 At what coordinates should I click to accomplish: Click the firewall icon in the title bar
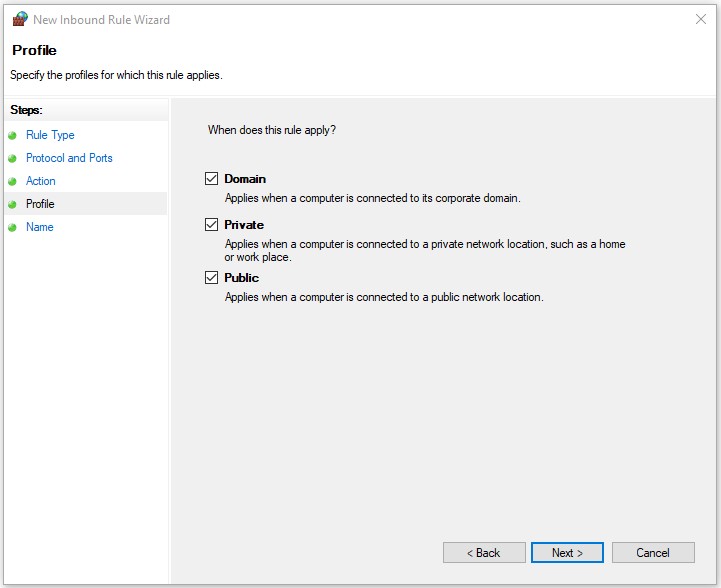pyautogui.click(x=20, y=20)
